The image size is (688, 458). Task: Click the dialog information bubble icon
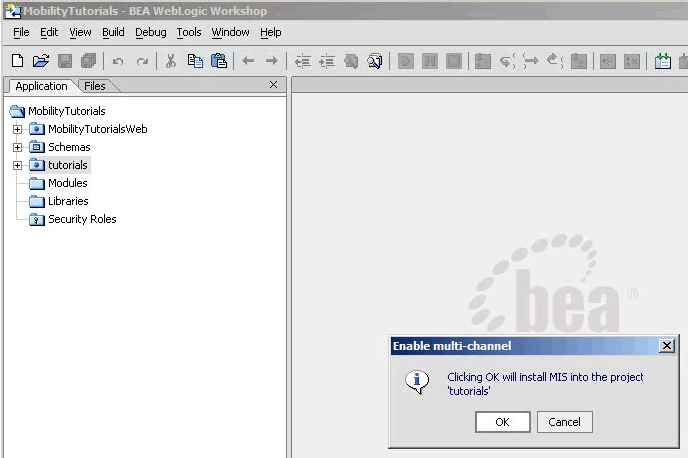click(417, 382)
